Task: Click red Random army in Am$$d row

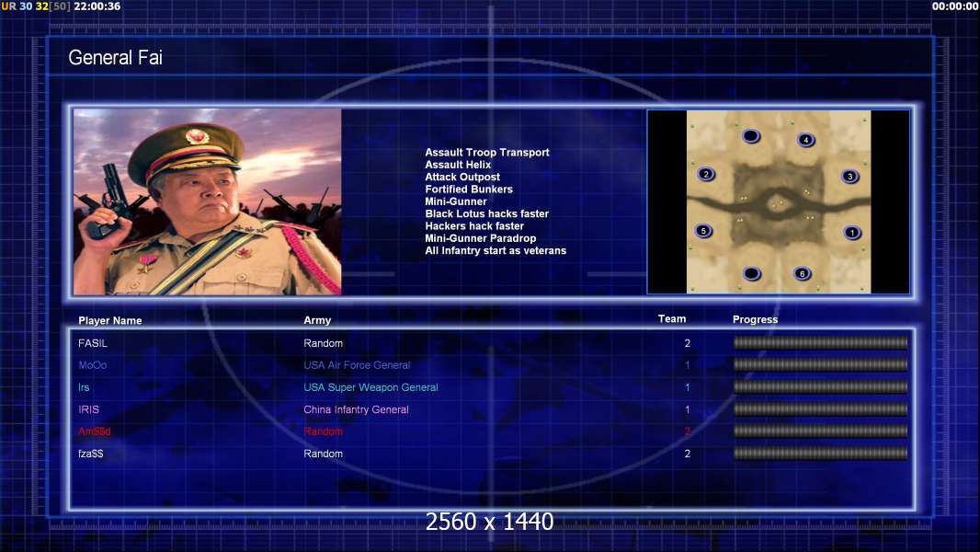Action: [323, 431]
